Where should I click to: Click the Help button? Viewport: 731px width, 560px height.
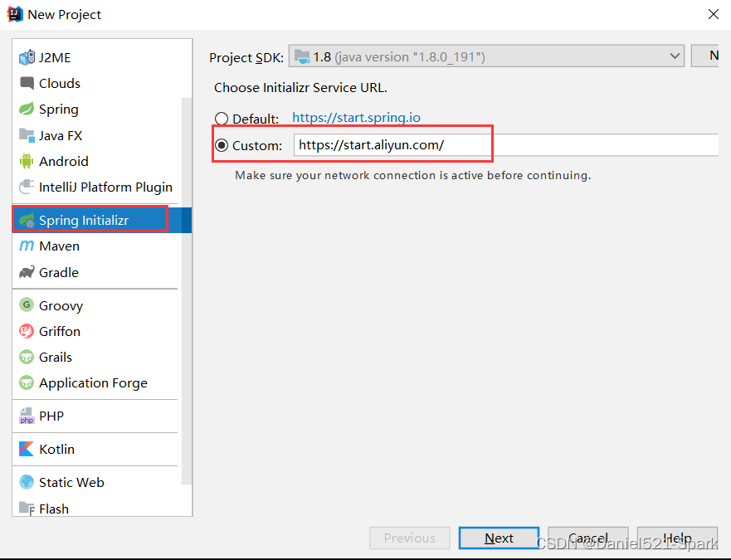point(677,538)
